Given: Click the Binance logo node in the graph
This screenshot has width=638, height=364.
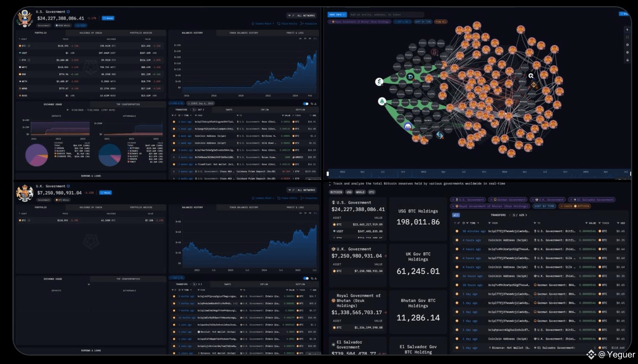Looking at the screenshot, I should coord(534,85).
